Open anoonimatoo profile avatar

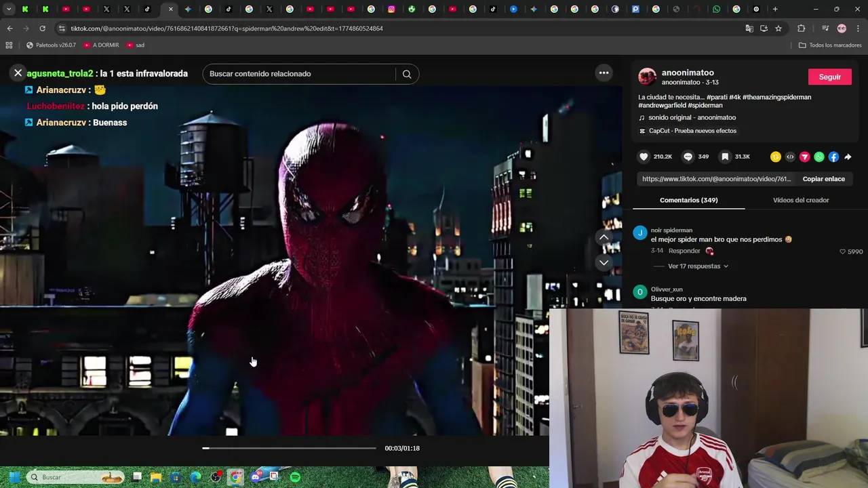[x=647, y=77]
